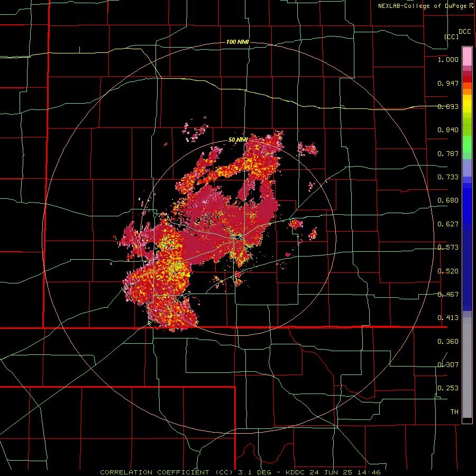Select the 0.307 scale value
Image resolution: width=476 pixels, height=476 pixels.
tap(448, 365)
